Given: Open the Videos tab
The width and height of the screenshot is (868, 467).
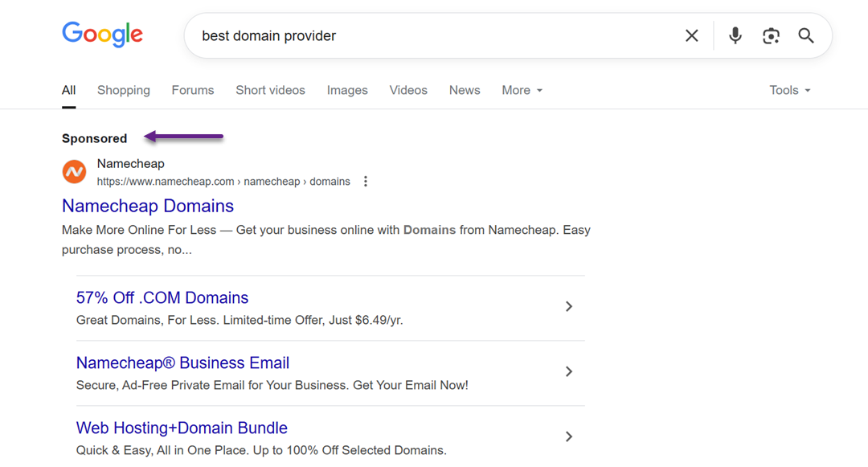Looking at the screenshot, I should tap(408, 90).
